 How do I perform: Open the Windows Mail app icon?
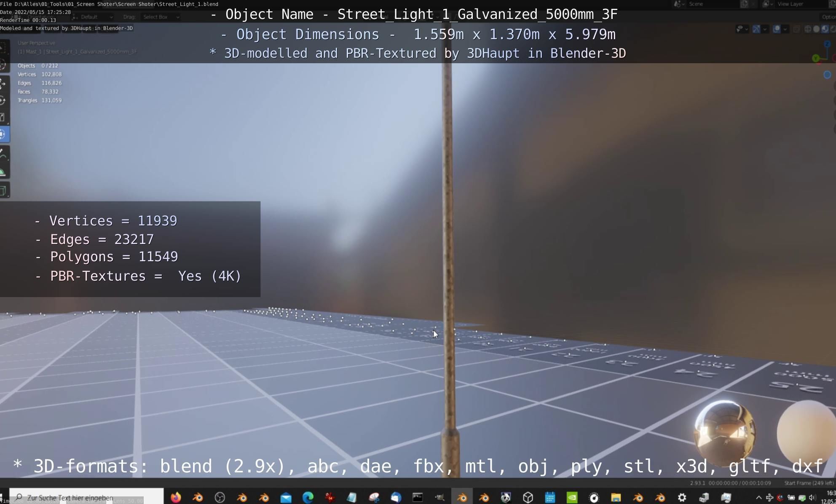pos(286,498)
